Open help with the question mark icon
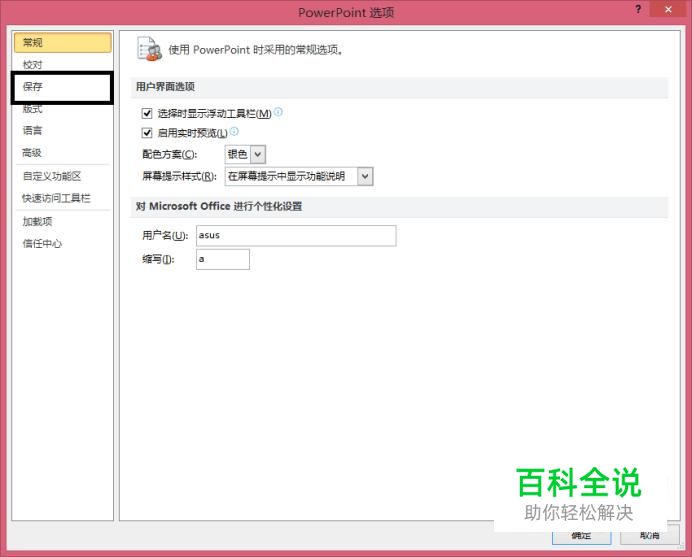 (638, 10)
